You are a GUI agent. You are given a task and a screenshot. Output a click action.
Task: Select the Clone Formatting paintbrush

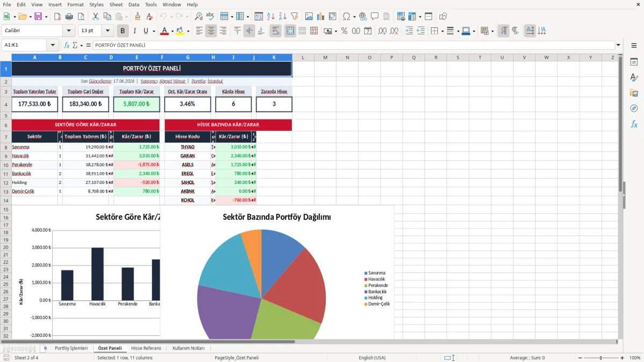tap(138, 17)
